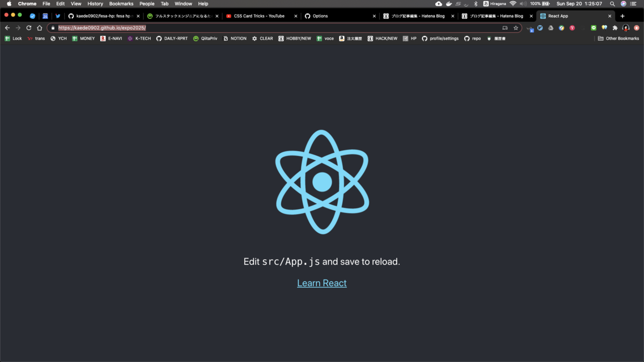Open the repo bookmark

472,39
